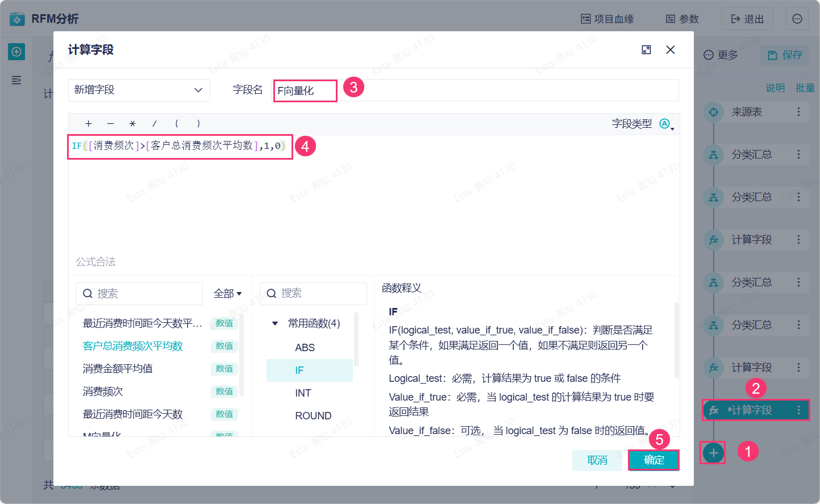Select field 最近消费时间距今天数平…

(x=143, y=323)
